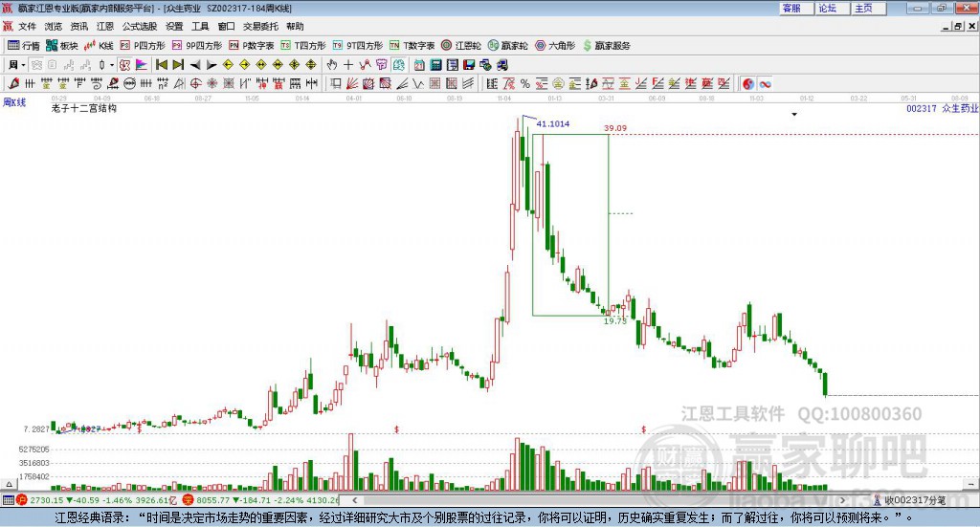Click the 沪 Shanghai index badge

[22, 500]
